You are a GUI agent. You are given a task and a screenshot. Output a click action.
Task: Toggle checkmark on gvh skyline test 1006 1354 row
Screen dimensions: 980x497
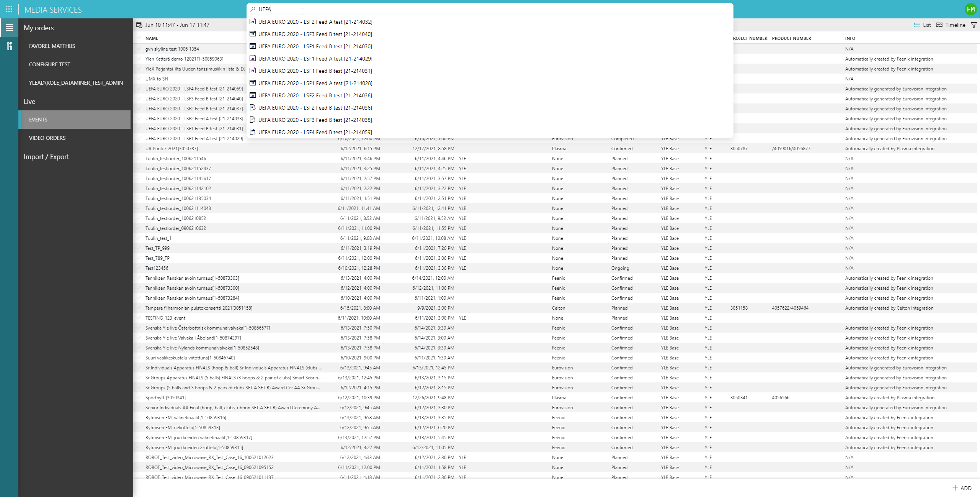139,49
